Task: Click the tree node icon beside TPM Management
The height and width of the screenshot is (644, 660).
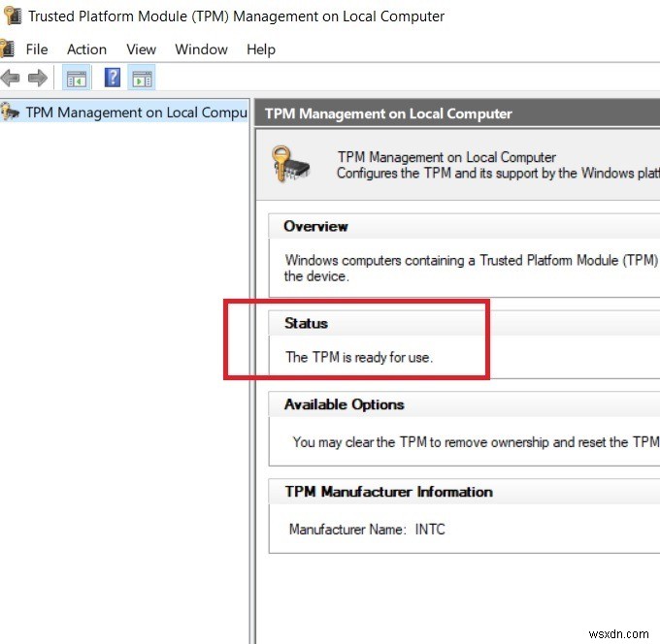Action: click(10, 112)
